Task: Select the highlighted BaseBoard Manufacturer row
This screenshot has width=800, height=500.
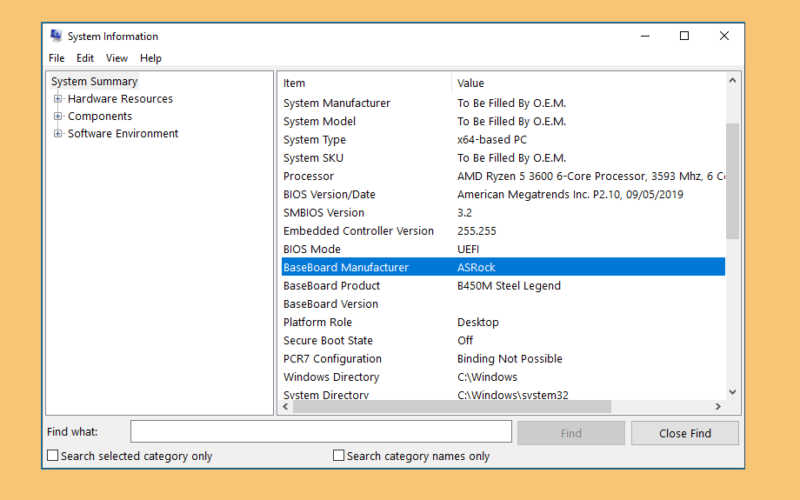Action: pyautogui.click(x=503, y=267)
